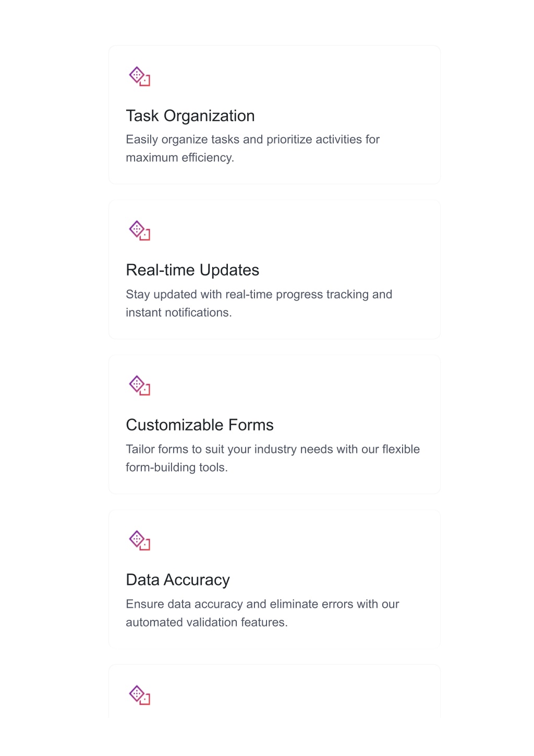Click the icon in the partially visible bottom card
Screen dimensions: 534x756
tap(139, 695)
